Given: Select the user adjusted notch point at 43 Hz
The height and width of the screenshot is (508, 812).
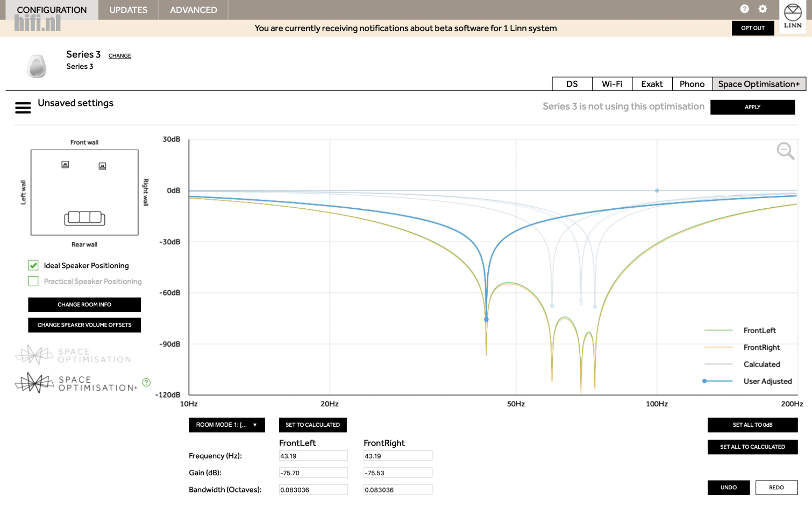Looking at the screenshot, I should pyautogui.click(x=486, y=320).
